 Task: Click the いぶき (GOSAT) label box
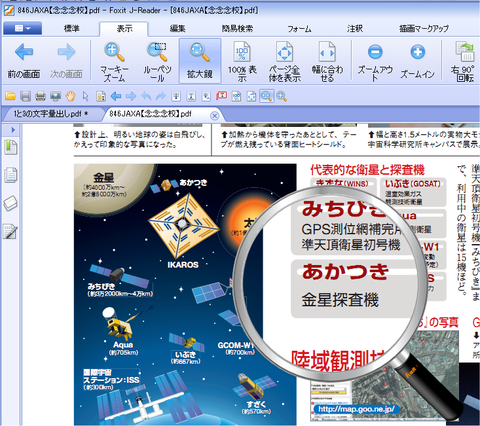click(x=413, y=192)
